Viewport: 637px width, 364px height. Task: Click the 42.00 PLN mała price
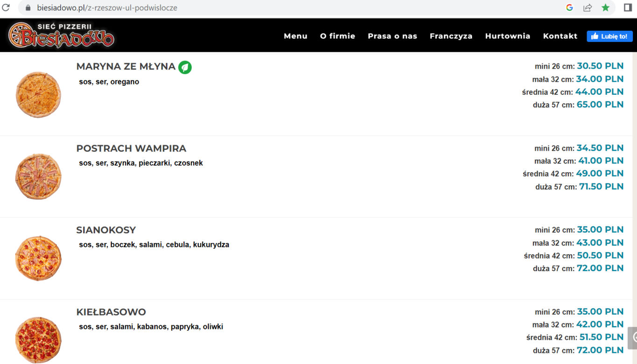(x=600, y=324)
